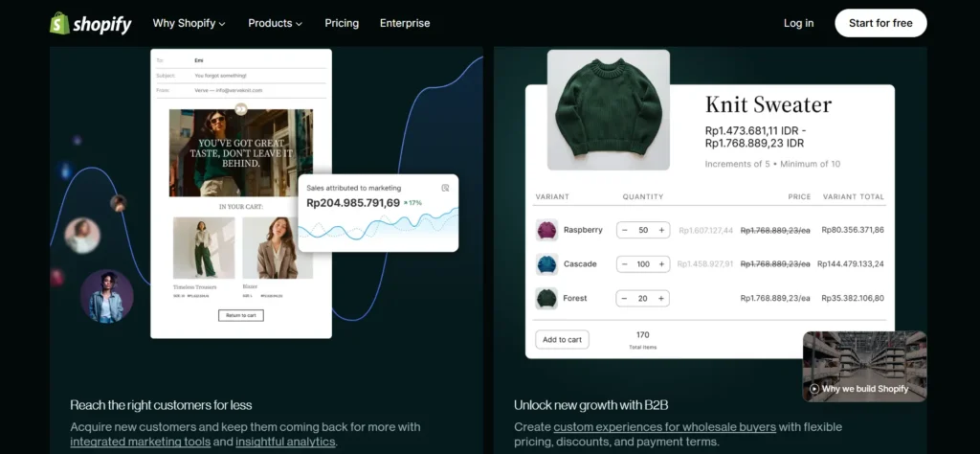This screenshot has height=454, width=980.
Task: Decrease the Cascade variant quantity
Action: point(624,264)
